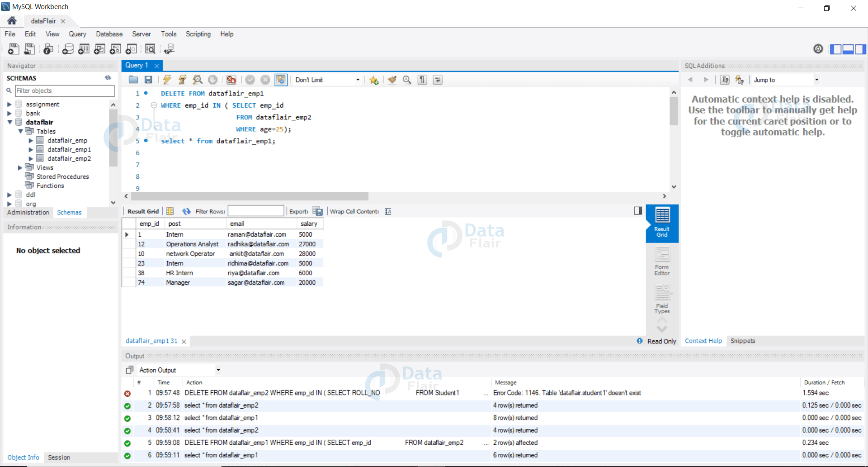Viewport: 868px width, 467px height.
Task: Click the editor vertical scrollbar thumb
Action: pyautogui.click(x=674, y=111)
